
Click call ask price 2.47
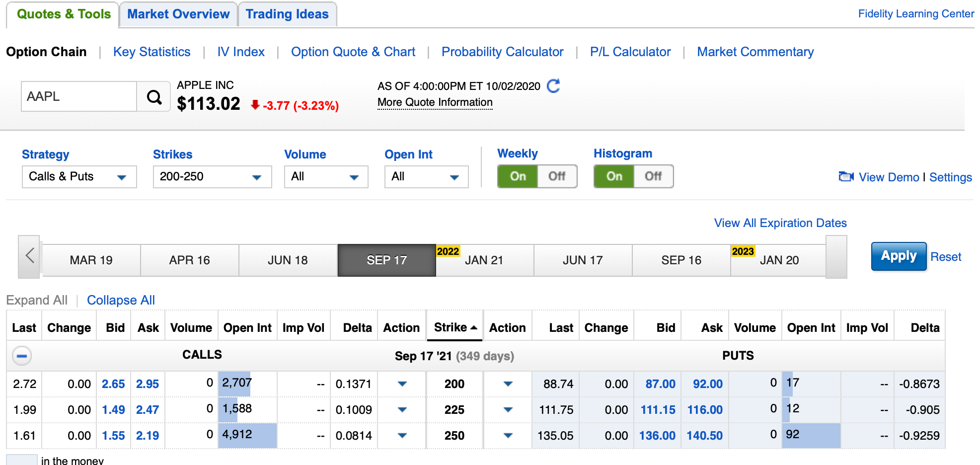point(148,410)
